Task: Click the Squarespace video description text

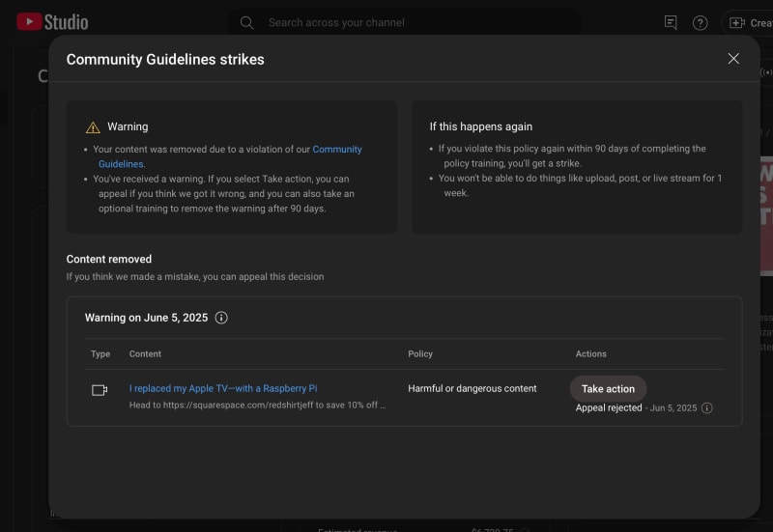Action: point(257,406)
